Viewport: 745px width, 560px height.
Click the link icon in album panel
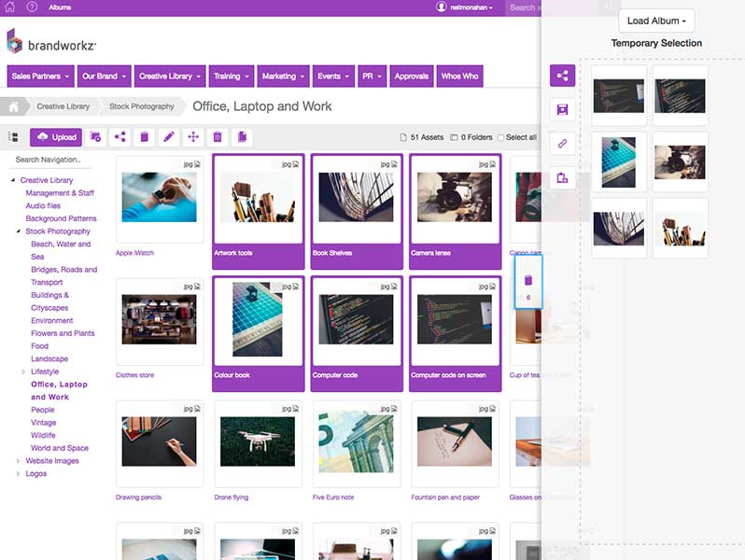coord(562,144)
